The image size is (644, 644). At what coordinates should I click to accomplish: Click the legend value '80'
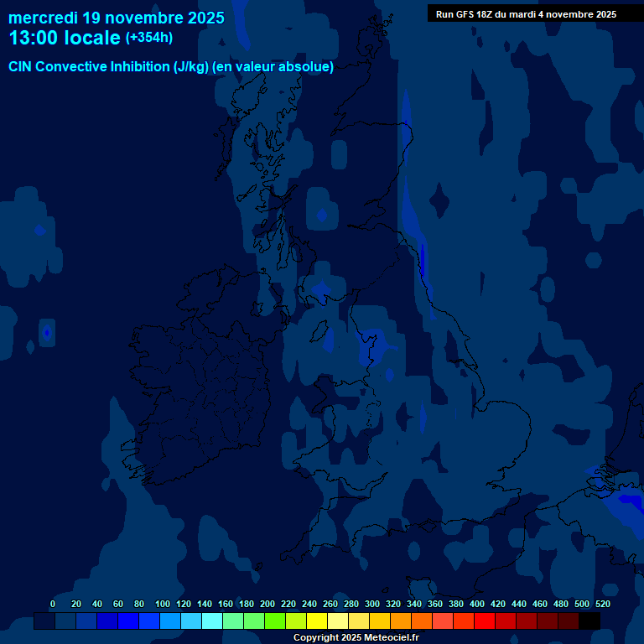coord(139,604)
